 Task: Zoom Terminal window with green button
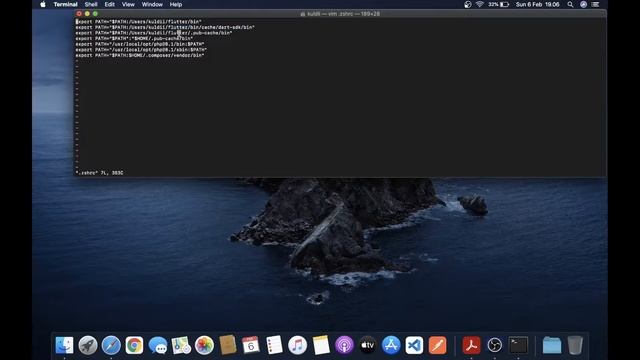pyautogui.click(x=95, y=13)
